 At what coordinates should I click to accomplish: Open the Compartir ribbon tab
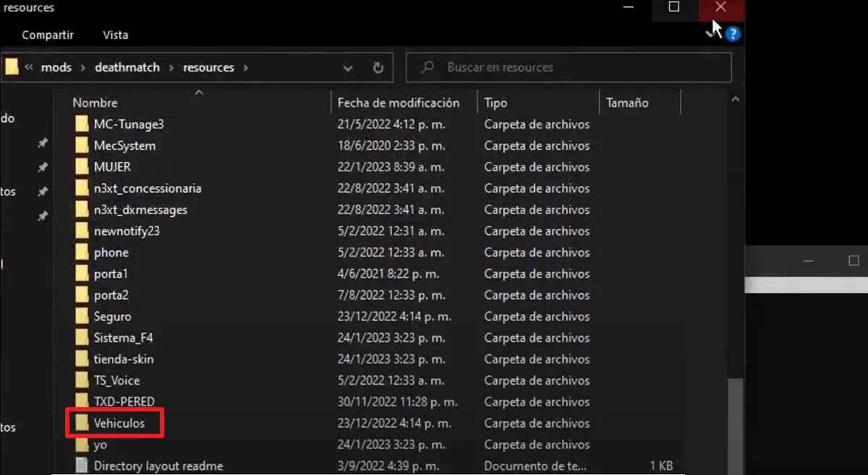(x=48, y=35)
